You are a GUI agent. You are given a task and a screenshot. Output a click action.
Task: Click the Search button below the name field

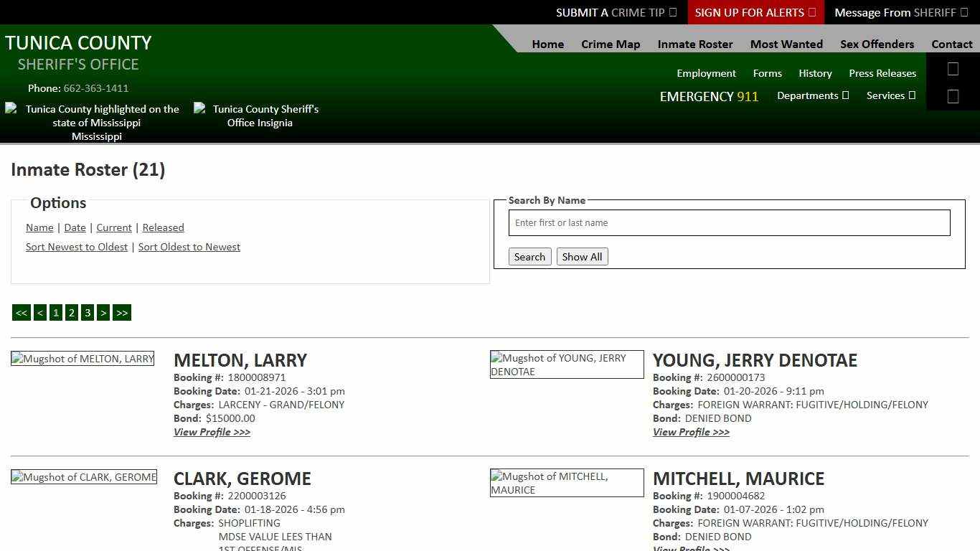(529, 256)
